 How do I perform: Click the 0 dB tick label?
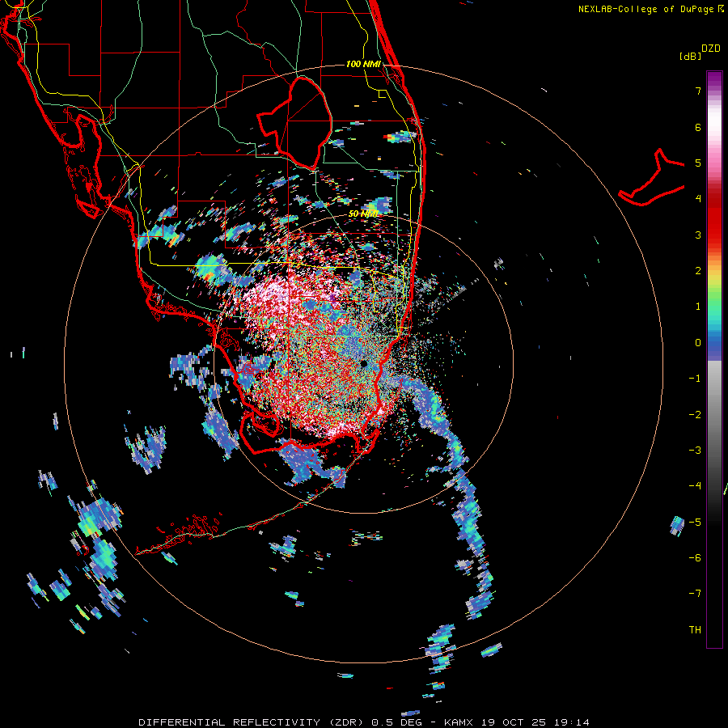[698, 343]
